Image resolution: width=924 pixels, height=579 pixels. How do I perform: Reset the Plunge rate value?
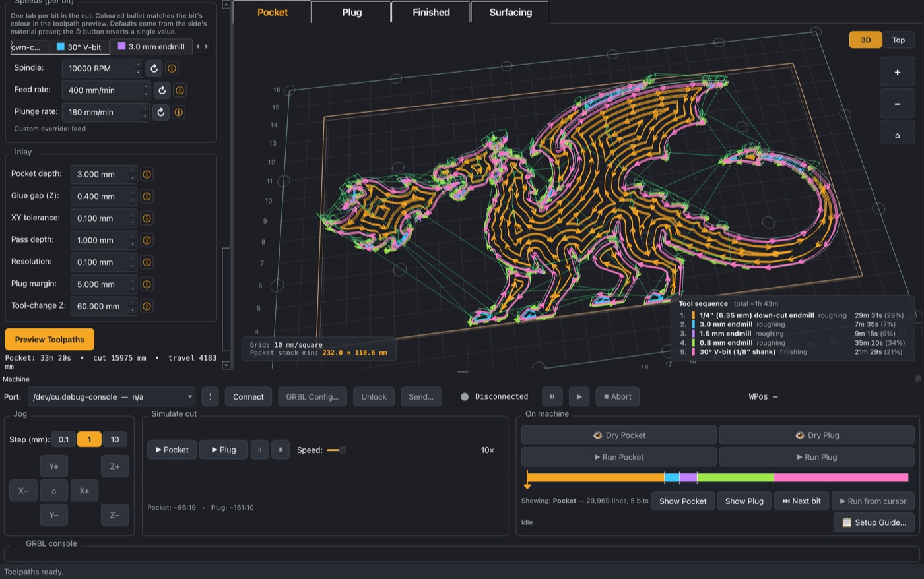(160, 112)
